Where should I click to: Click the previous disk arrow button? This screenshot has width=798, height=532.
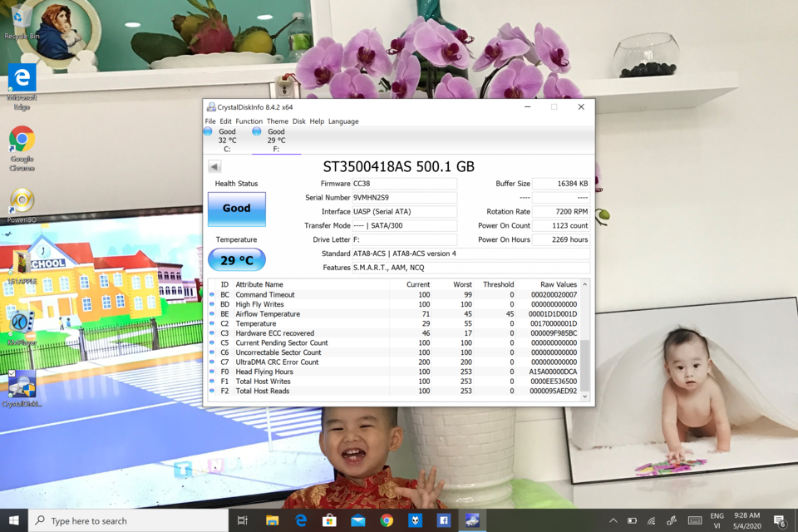pos(214,166)
